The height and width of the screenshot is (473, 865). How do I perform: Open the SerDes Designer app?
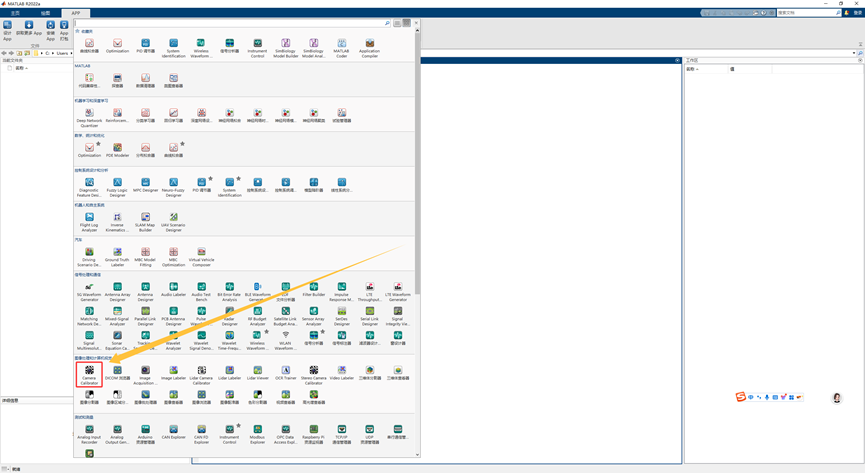pyautogui.click(x=341, y=315)
